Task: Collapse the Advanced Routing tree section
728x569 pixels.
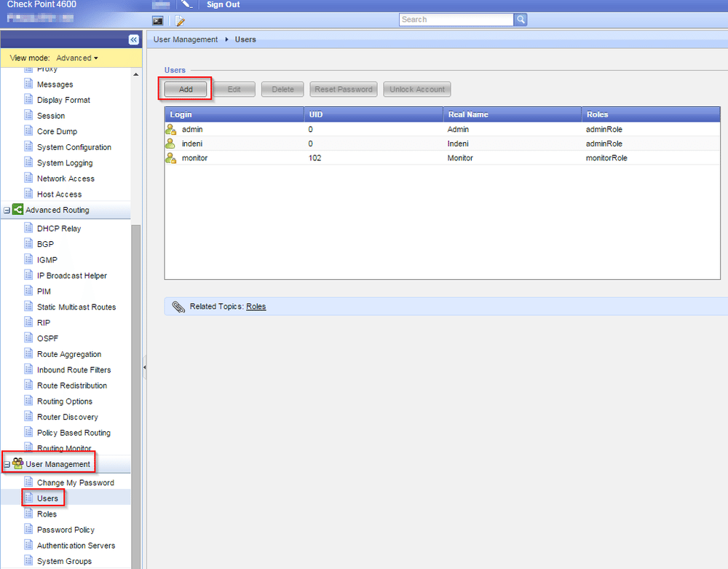Action: [7, 211]
